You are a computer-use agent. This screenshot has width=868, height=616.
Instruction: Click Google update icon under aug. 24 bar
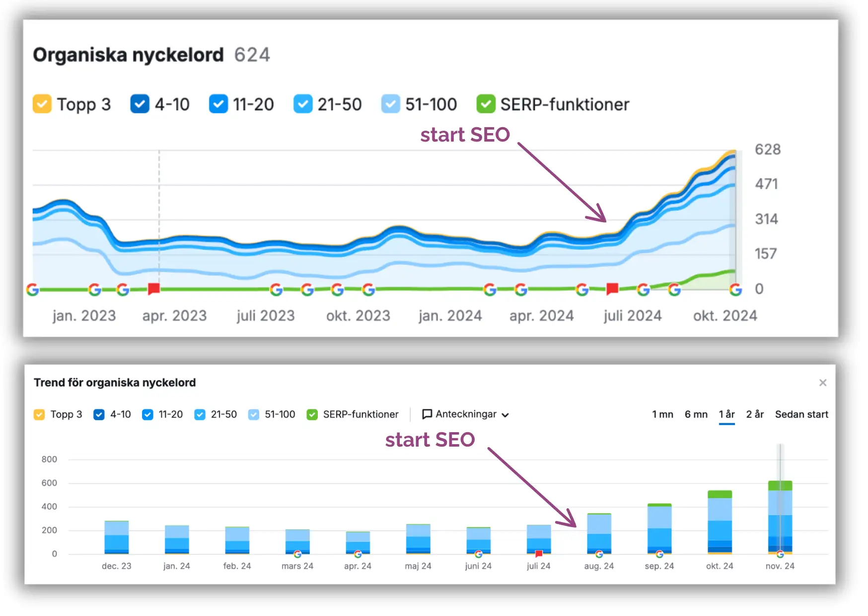(x=599, y=554)
